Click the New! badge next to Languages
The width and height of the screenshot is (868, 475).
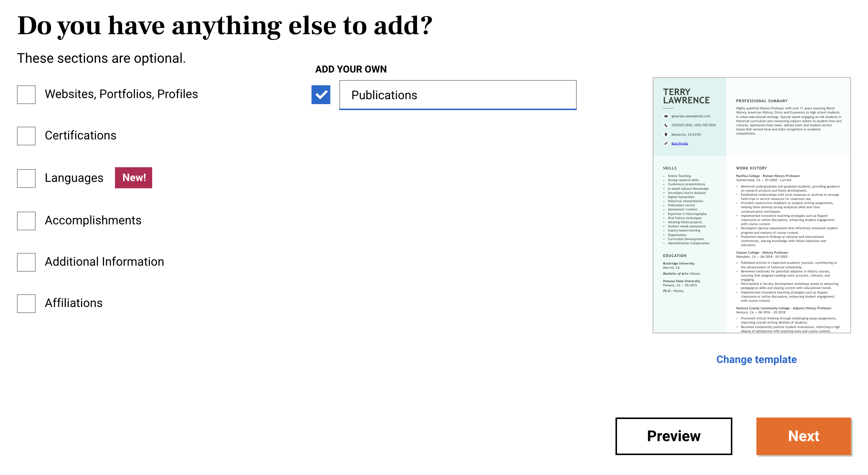pyautogui.click(x=133, y=178)
